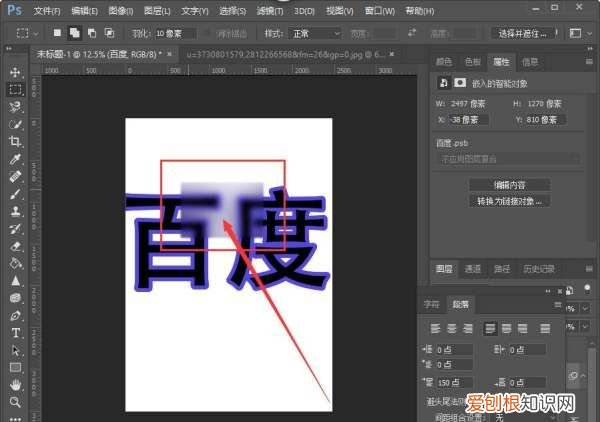Open the Properties panel flyout menu
The image size is (600, 422).
589,62
